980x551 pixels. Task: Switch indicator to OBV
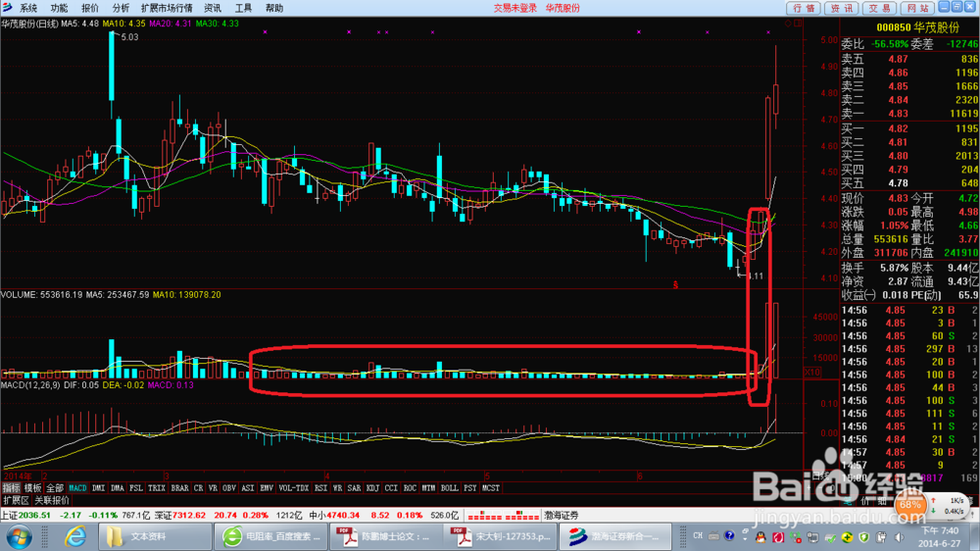(228, 488)
